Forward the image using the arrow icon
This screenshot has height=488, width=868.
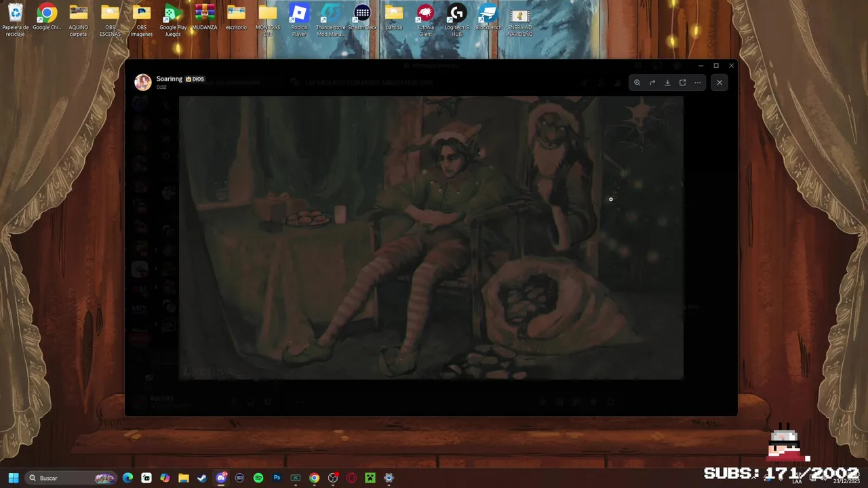point(652,83)
